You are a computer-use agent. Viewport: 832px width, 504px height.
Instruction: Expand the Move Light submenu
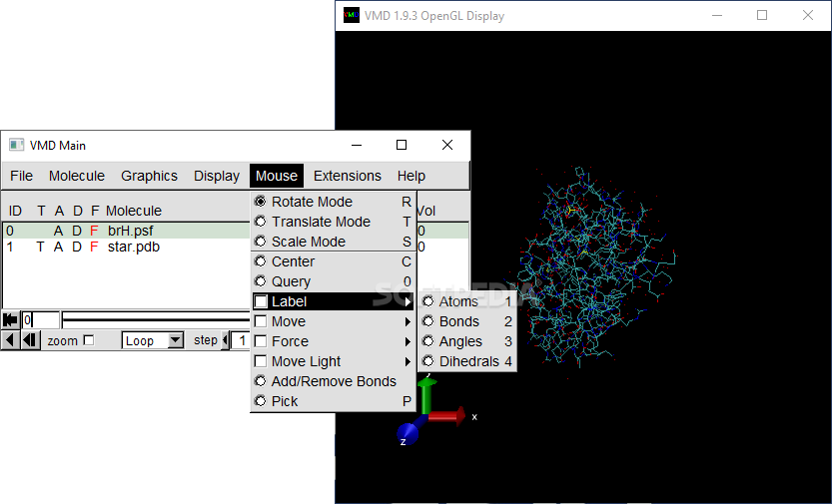click(334, 361)
